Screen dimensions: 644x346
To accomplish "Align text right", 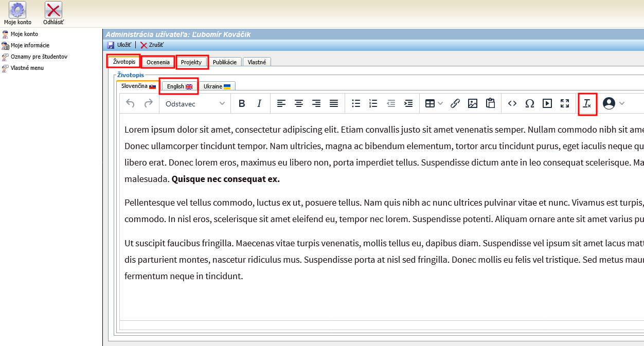I will coord(316,103).
